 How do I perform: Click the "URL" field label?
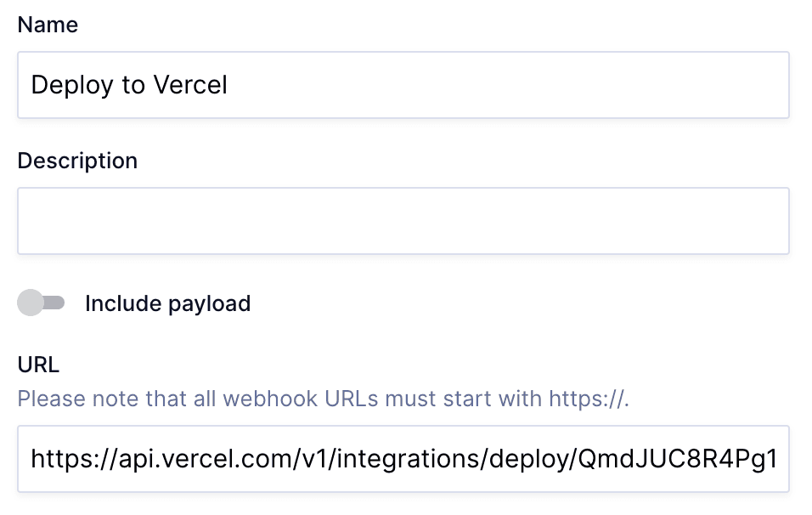click(x=38, y=365)
